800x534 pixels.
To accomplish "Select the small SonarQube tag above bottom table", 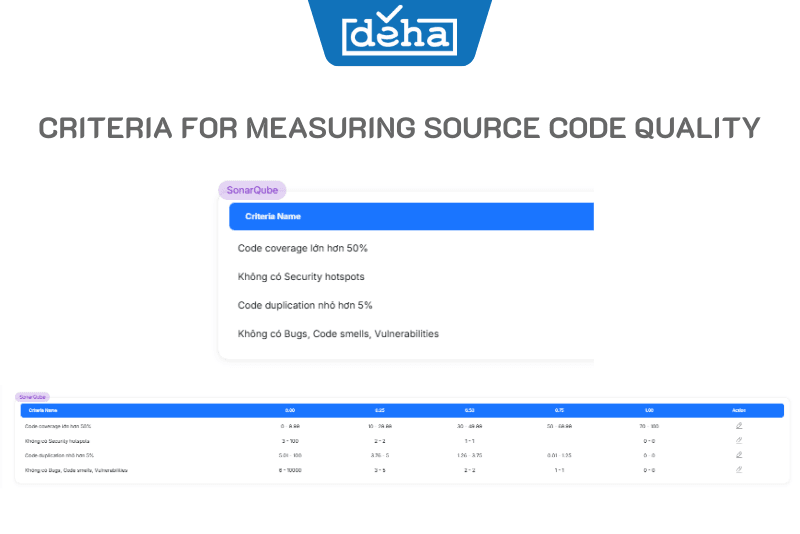I will pyautogui.click(x=32, y=397).
